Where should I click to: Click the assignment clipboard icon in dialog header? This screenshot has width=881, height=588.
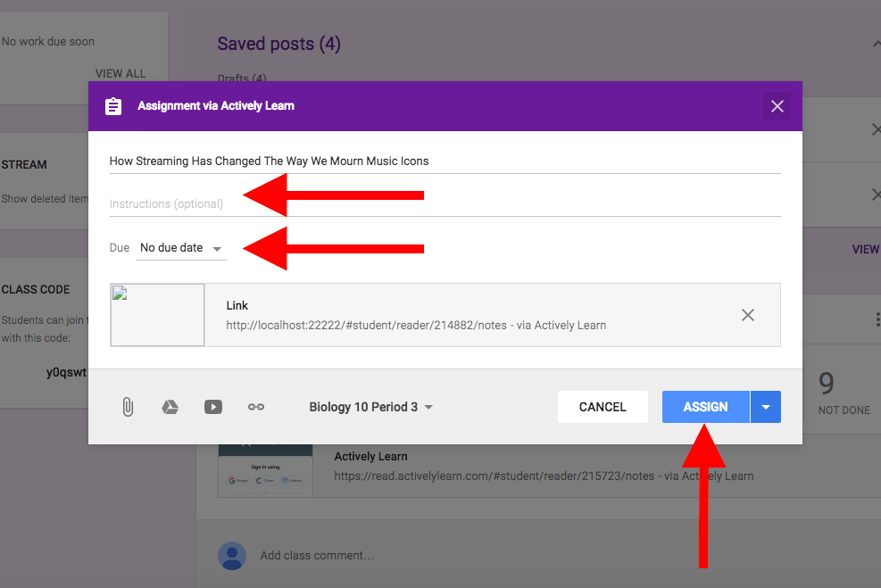click(113, 106)
